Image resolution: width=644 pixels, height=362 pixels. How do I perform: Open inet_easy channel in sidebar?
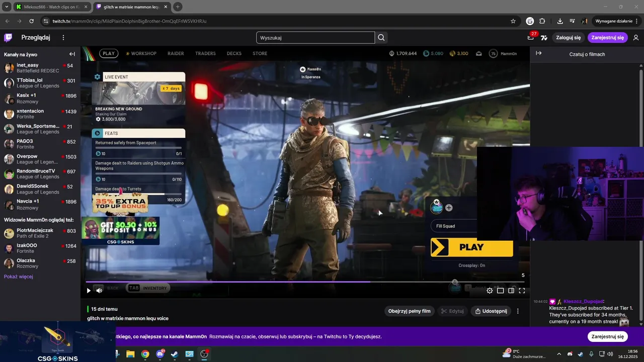coord(40,68)
